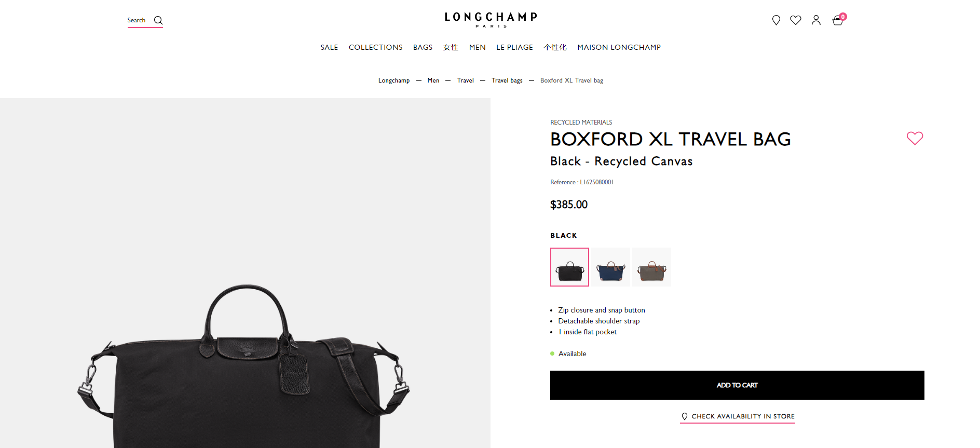Go to Men breadcrumb link
The image size is (980, 448).
pyautogui.click(x=433, y=80)
